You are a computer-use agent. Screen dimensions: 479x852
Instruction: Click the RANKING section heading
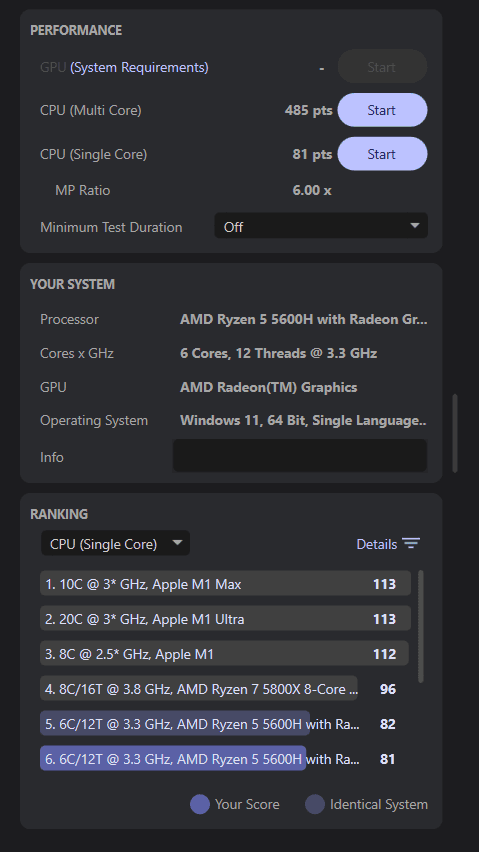pyautogui.click(x=59, y=514)
